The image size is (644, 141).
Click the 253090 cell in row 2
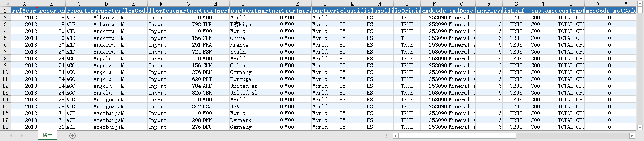[434, 17]
